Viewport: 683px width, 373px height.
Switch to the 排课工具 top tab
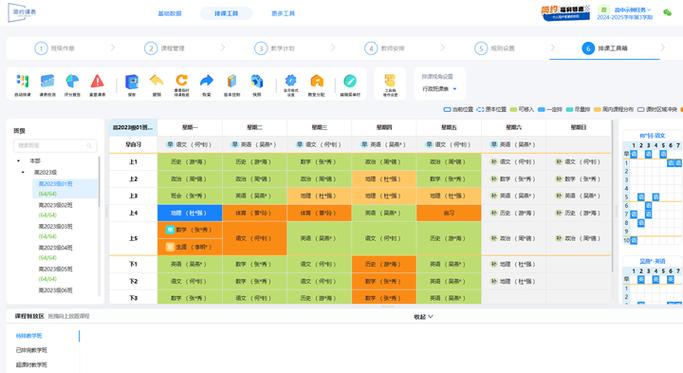point(226,14)
